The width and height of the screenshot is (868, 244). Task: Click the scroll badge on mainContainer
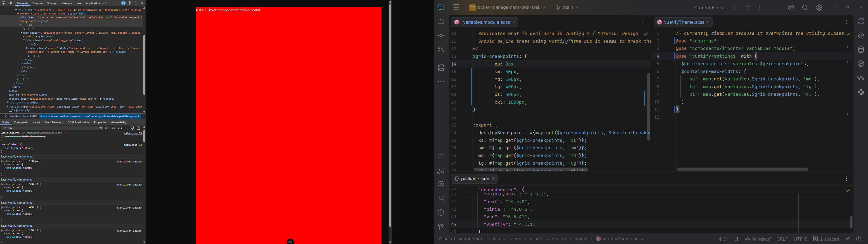coord(83,14)
